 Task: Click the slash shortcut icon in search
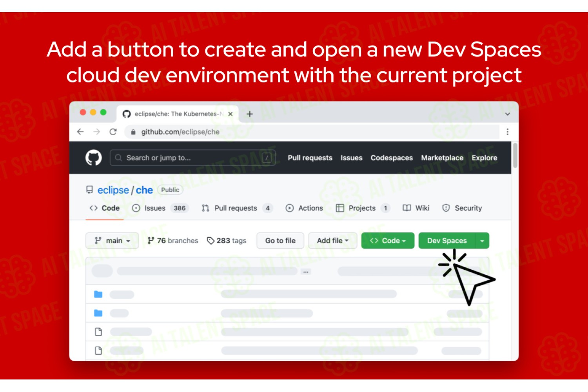[x=267, y=158]
